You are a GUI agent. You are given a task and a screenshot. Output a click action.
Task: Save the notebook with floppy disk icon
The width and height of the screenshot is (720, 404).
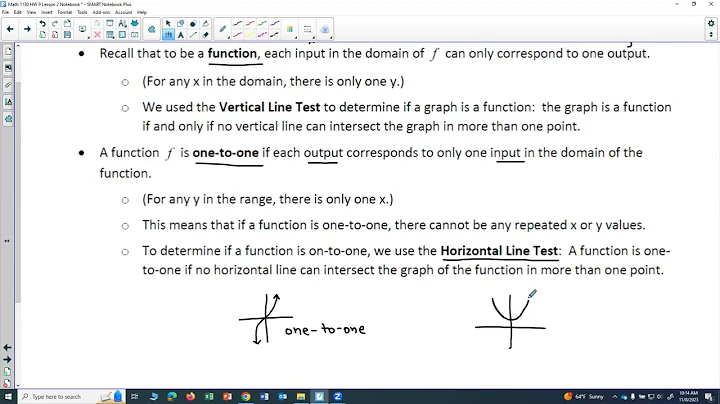(68, 34)
